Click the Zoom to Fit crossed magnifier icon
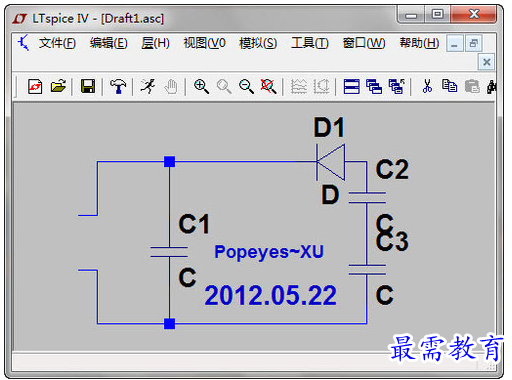Viewport: 512px width, 380px height. [x=268, y=87]
